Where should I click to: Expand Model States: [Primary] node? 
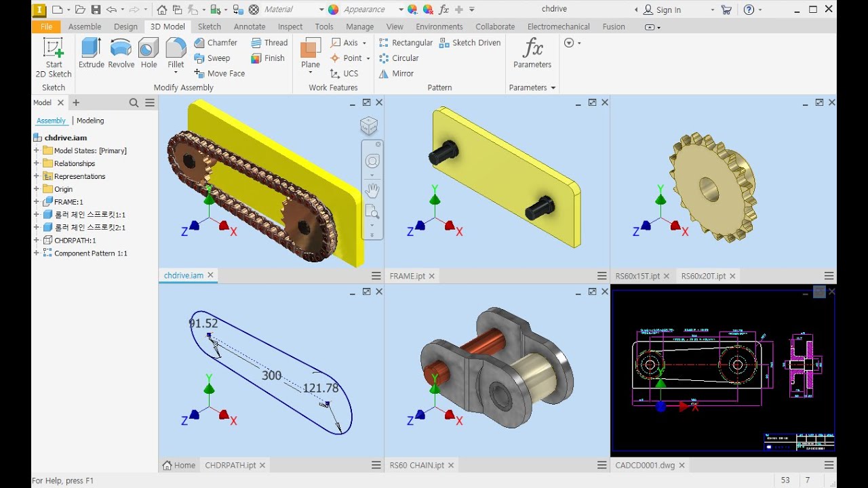point(36,150)
